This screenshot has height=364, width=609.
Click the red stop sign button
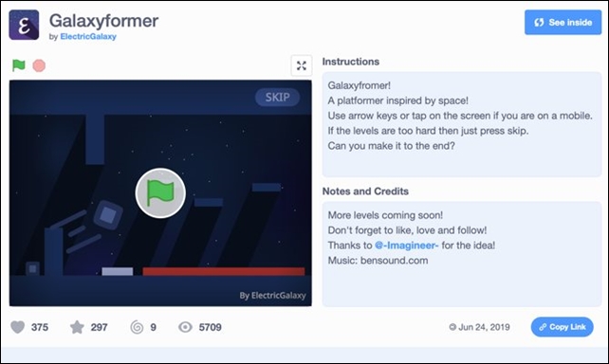coord(39,65)
